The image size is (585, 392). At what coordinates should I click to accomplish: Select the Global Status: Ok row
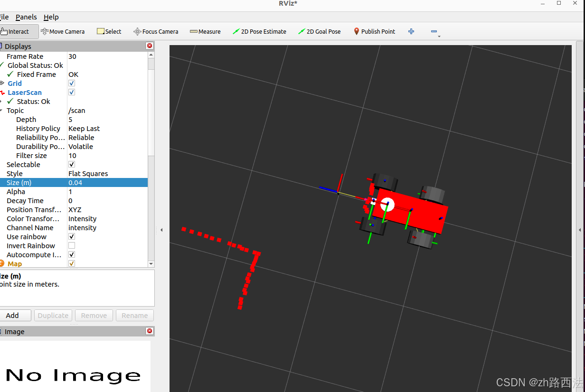pyautogui.click(x=74, y=65)
